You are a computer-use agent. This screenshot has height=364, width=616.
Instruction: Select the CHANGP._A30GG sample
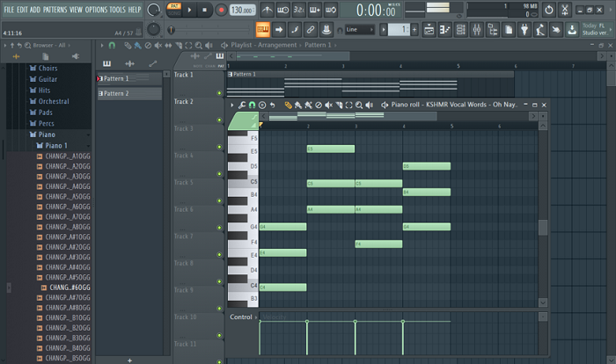68,177
